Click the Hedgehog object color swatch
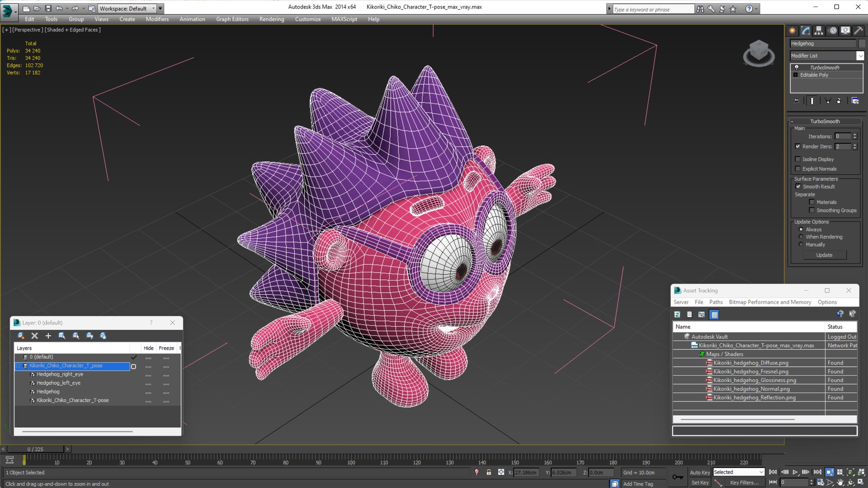Screen dimensions: 868x488 pyautogui.click(x=862, y=43)
